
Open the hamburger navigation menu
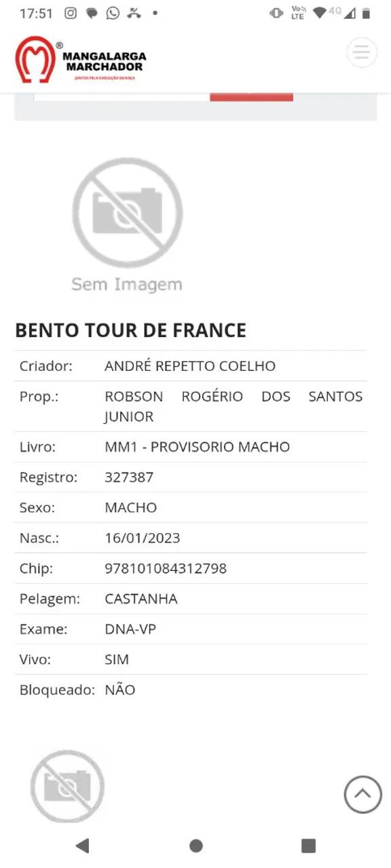tap(362, 52)
